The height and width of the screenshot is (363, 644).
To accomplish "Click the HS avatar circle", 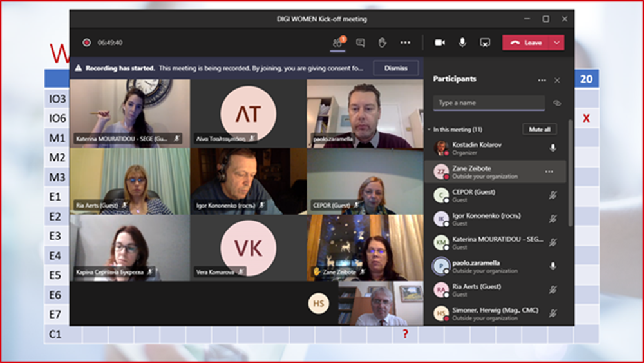I will click(x=319, y=304).
